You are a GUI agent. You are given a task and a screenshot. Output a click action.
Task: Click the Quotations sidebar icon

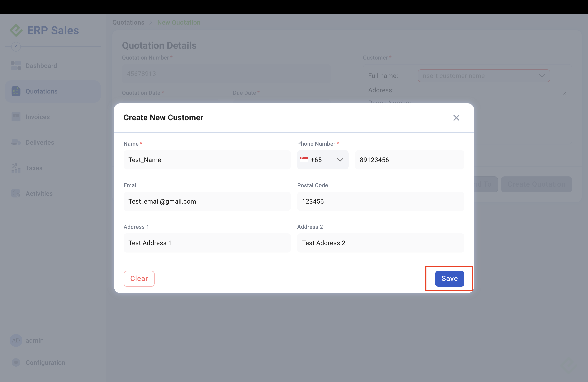coord(16,91)
